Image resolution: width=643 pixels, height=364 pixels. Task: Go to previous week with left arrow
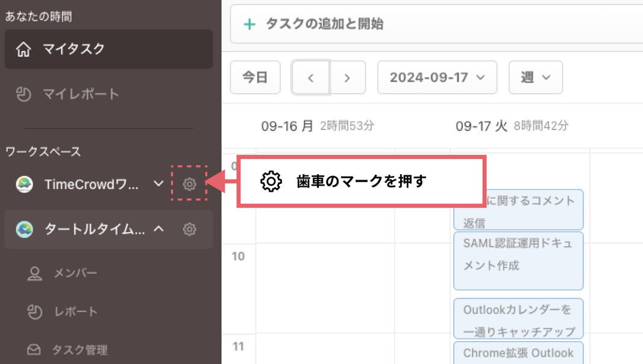pyautogui.click(x=310, y=78)
